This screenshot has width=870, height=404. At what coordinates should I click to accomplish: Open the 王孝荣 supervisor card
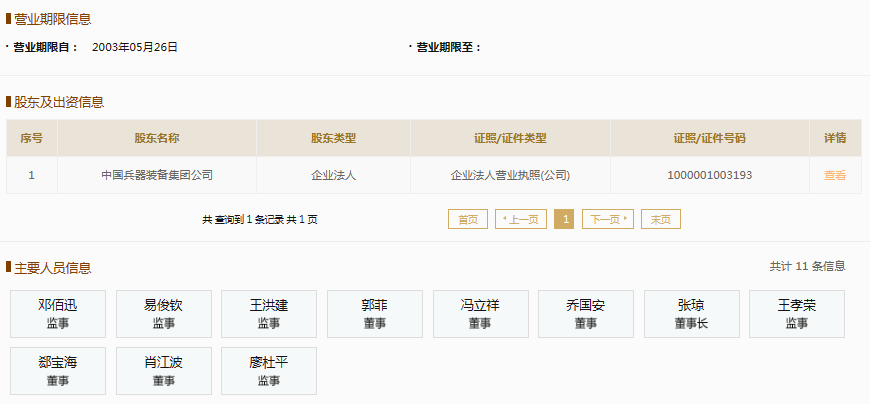(796, 314)
